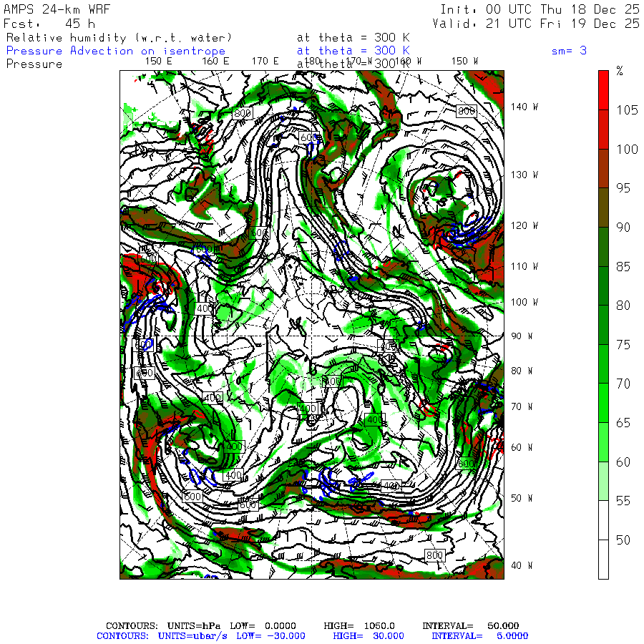Select the "Init: 00 UTC Thu 18 Dec 25" text

pyautogui.click(x=540, y=9)
